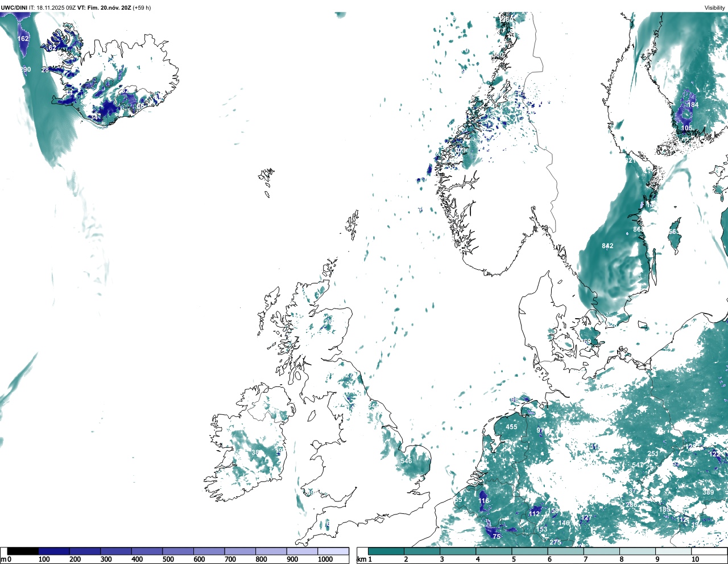
Task: Click the '153' value in western Germany
Action: pyautogui.click(x=542, y=529)
